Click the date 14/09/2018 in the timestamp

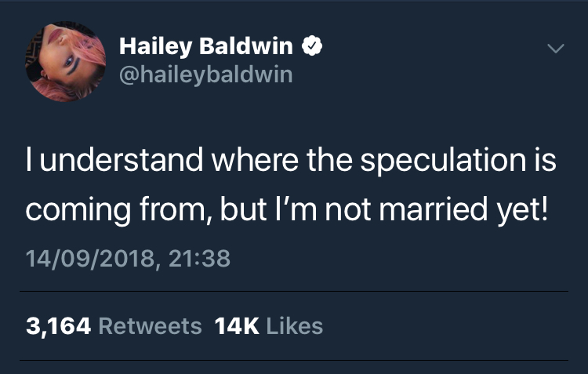[90, 259]
